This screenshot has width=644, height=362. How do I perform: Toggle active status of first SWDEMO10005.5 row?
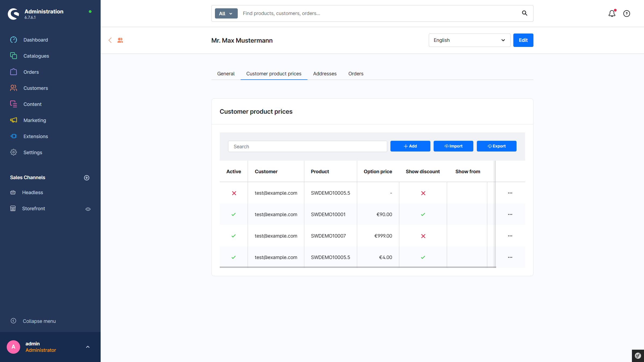tap(234, 193)
